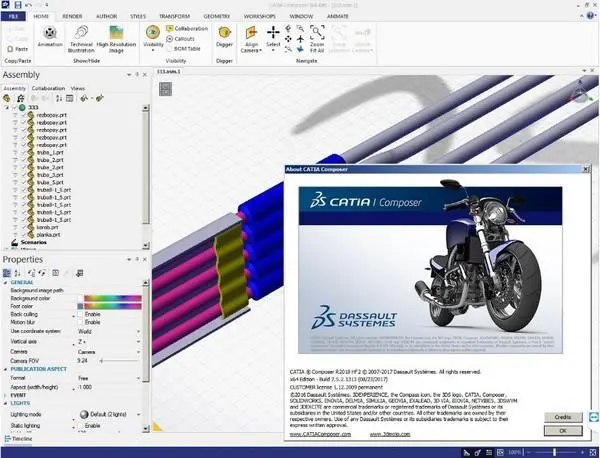Screen dimensions: 600x458
Task: Collapse the PUBLICATION ASPECT section
Action: pos(6,369)
